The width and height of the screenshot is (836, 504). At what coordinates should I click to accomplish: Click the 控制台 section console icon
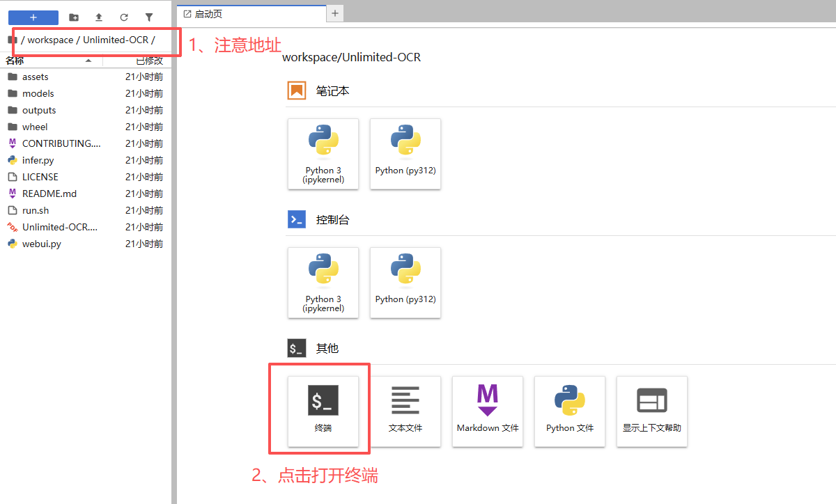pos(297,219)
